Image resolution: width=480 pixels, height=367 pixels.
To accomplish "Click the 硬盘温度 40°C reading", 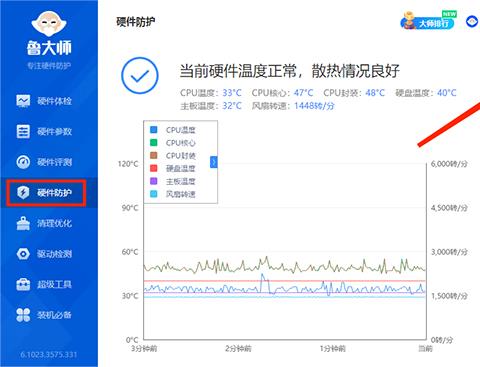I will point(426,93).
